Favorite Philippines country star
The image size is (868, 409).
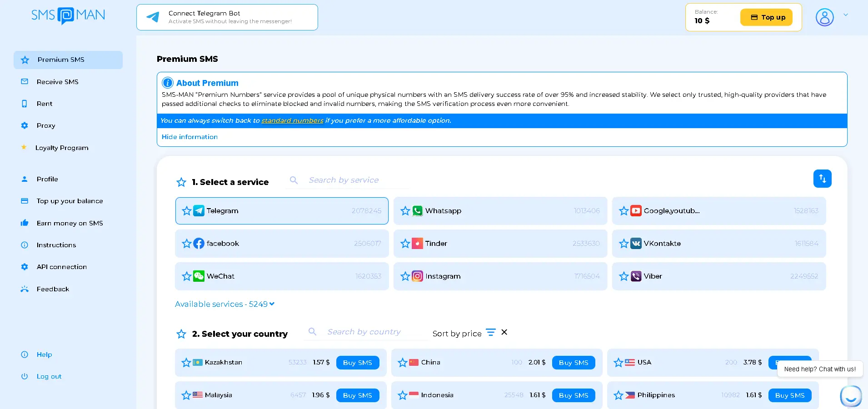(x=618, y=395)
